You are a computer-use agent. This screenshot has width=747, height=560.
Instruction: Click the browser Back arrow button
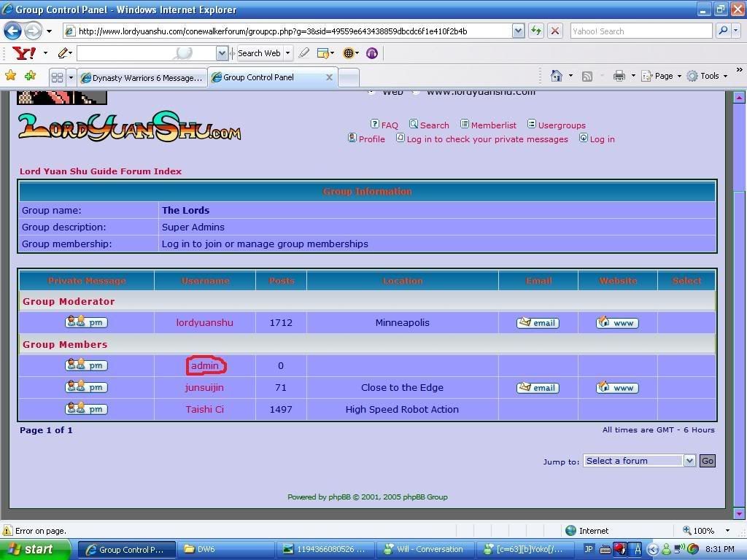pyautogui.click(x=12, y=31)
